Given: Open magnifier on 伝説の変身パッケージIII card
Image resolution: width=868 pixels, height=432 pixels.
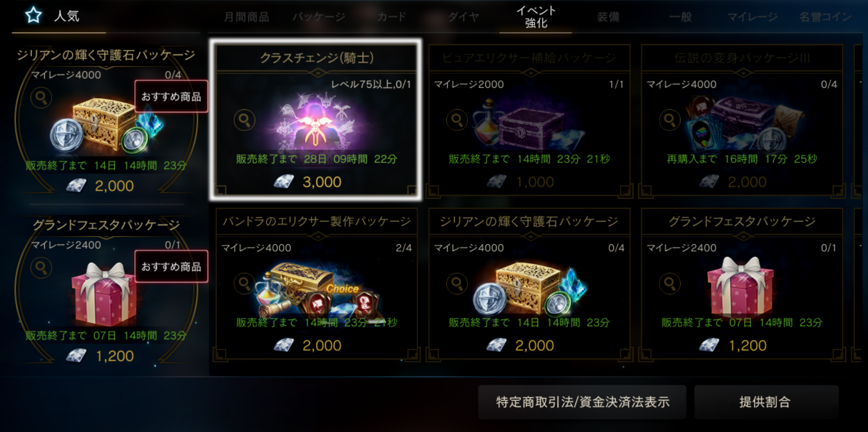Looking at the screenshot, I should pyautogui.click(x=670, y=120).
